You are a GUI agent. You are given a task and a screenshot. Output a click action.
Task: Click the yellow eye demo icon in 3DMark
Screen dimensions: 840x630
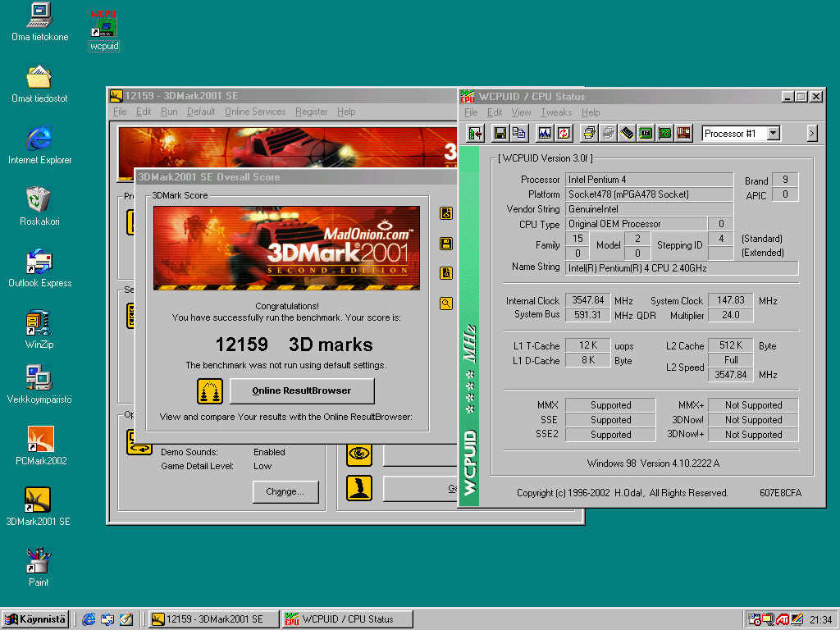point(359,454)
